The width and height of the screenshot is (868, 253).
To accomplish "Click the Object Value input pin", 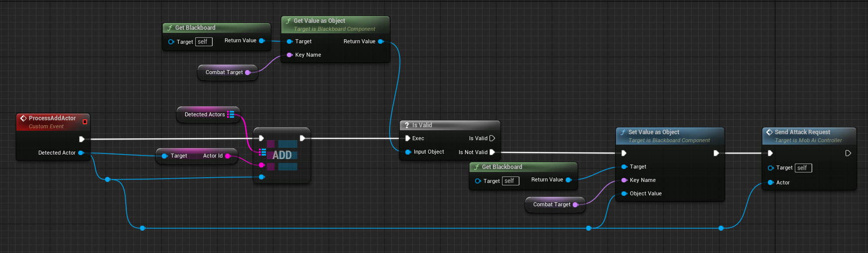I will pos(624,194).
